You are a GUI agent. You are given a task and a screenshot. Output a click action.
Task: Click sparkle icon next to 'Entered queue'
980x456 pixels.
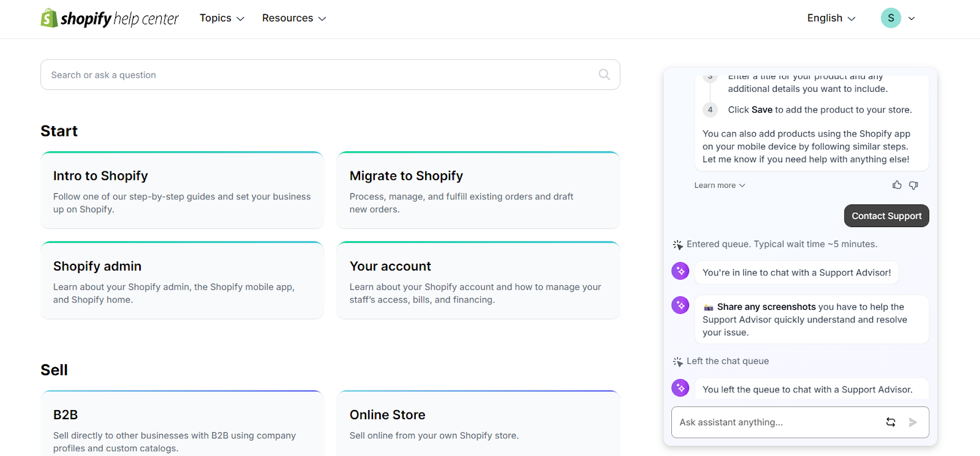pos(677,245)
